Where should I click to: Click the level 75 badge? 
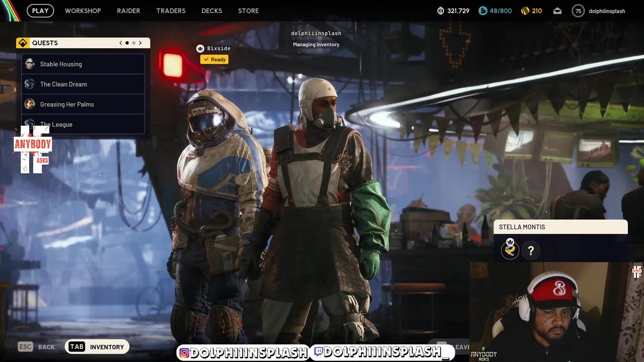click(578, 11)
